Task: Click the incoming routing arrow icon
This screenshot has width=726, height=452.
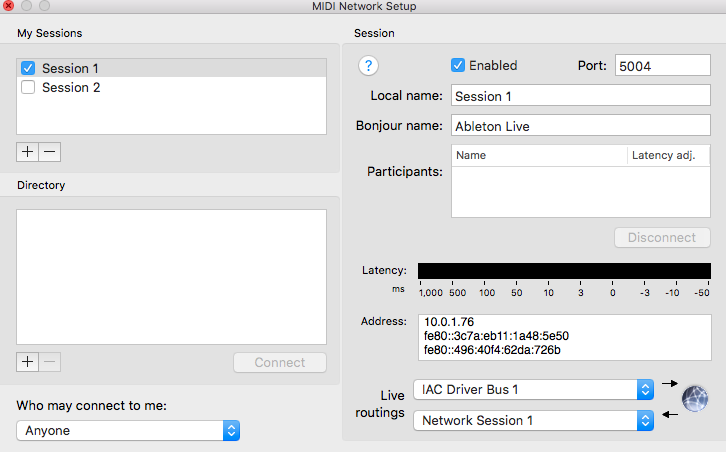Action: click(x=670, y=414)
